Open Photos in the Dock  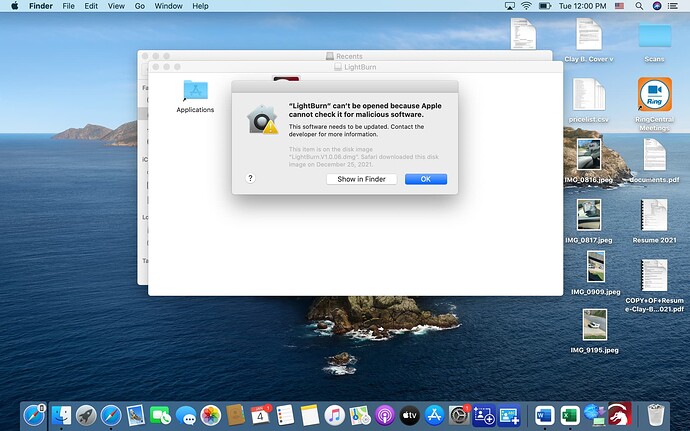(x=211, y=415)
